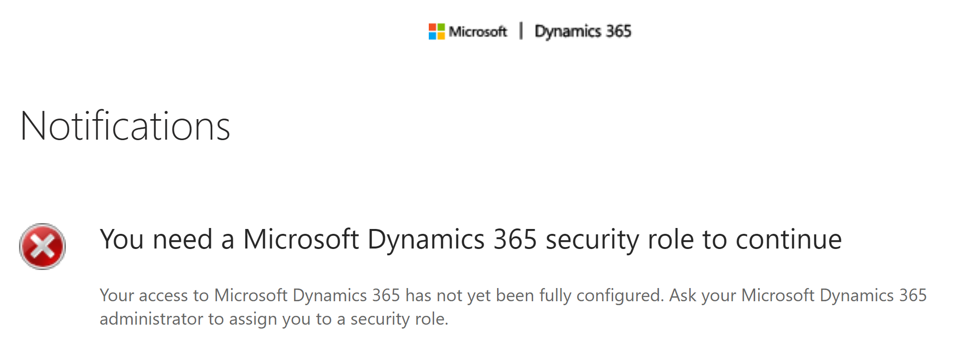Click "Microsoft Dynamics 365" in the error headline

pyautogui.click(x=390, y=240)
